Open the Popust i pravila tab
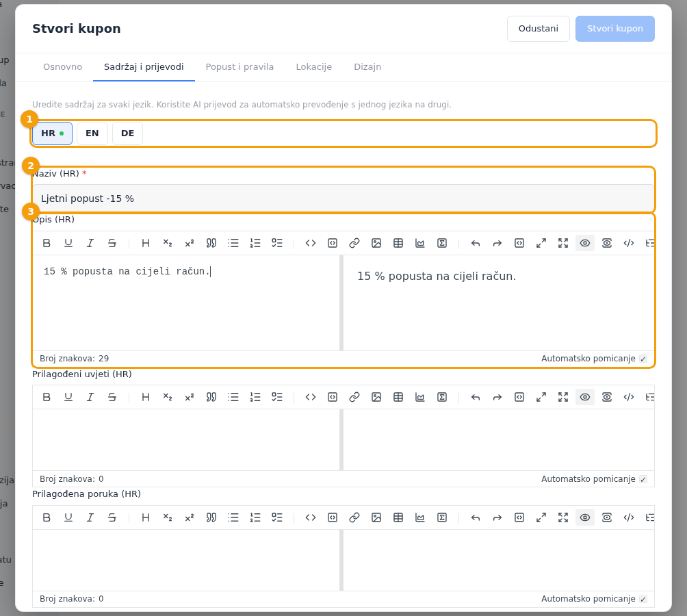687x616 pixels. click(x=239, y=67)
